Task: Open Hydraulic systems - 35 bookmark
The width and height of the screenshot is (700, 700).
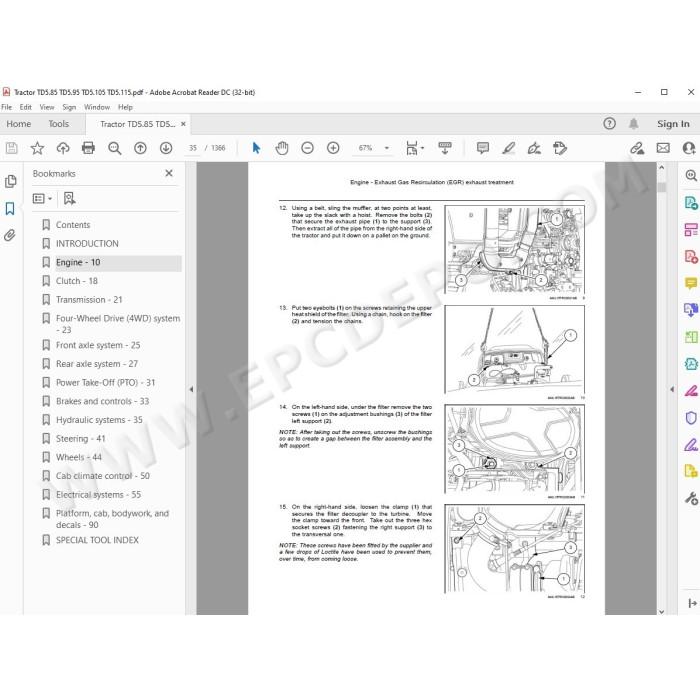Action: pyautogui.click(x=99, y=420)
